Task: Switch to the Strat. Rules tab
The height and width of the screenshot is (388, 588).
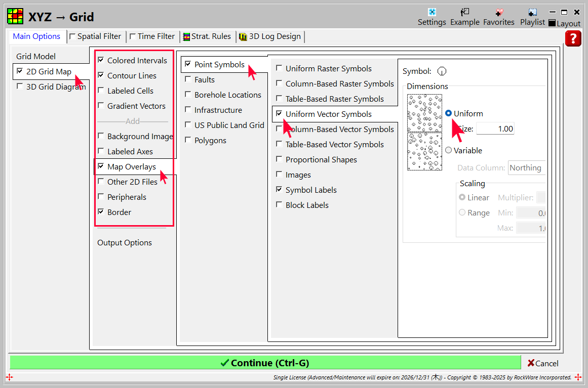Action: [208, 36]
